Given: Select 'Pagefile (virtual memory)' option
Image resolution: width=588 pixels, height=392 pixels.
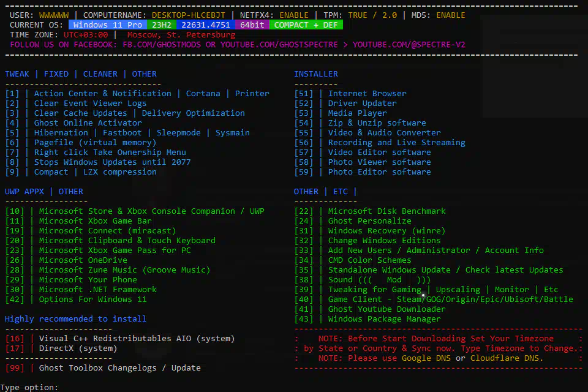Looking at the screenshot, I should (x=81, y=143).
